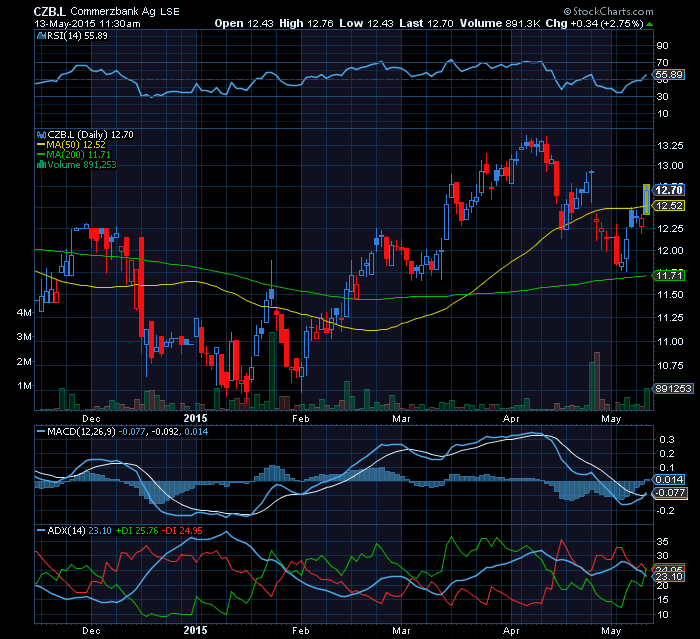Click the 12.52 yellow MA(50) price tag
The image size is (700, 639).
coord(669,205)
